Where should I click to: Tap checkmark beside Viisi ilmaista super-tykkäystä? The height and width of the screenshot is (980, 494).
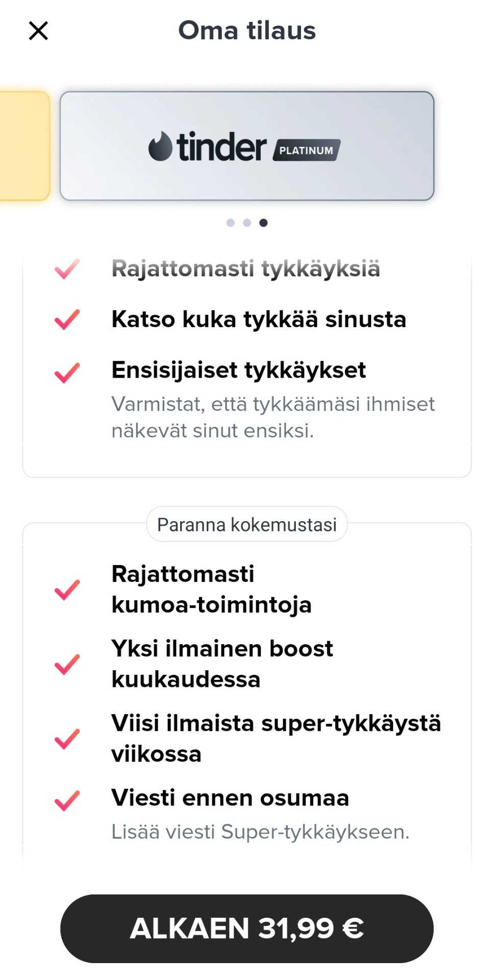(67, 739)
